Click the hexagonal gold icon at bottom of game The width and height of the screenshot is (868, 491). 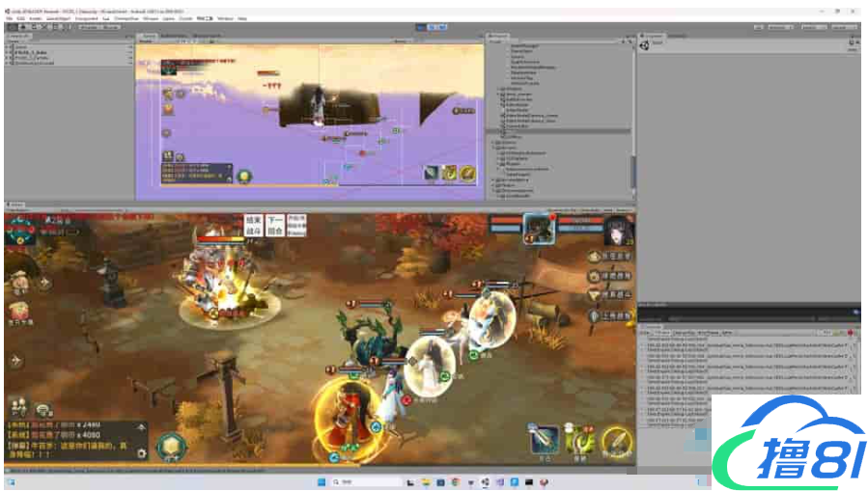(171, 447)
